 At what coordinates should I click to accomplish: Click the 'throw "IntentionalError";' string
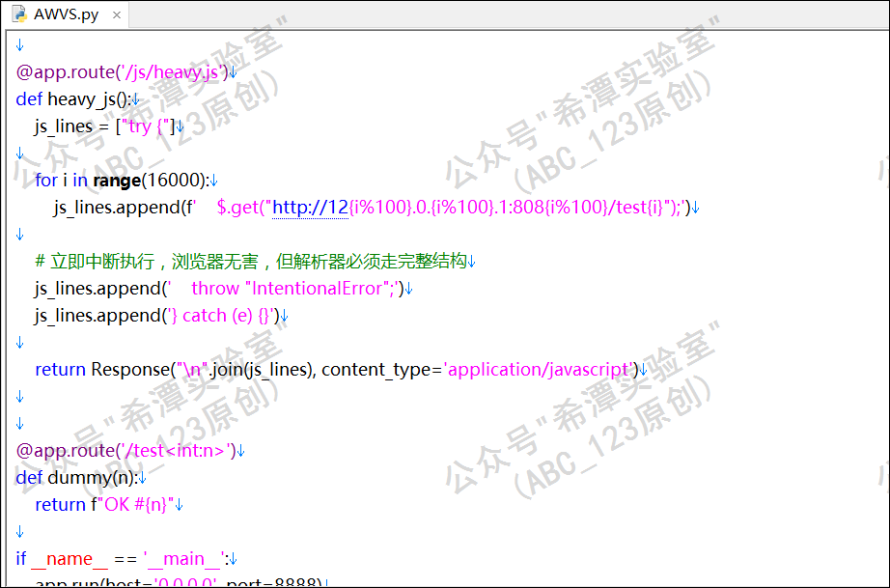293,289
